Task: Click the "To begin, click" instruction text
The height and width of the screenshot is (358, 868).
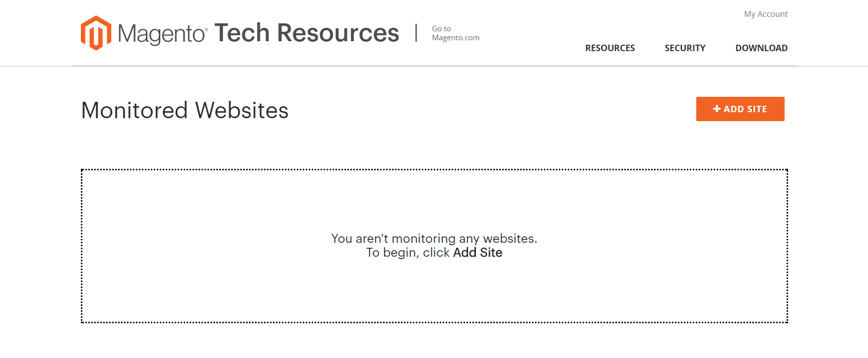Action: 408,253
